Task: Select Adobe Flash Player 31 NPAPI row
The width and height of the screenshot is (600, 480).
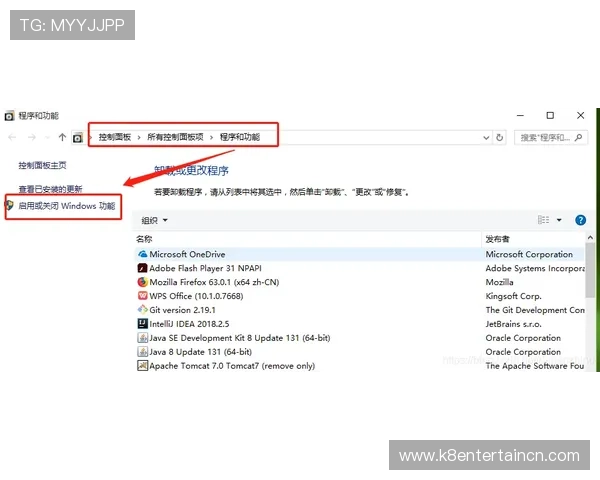Action: pyautogui.click(x=359, y=268)
